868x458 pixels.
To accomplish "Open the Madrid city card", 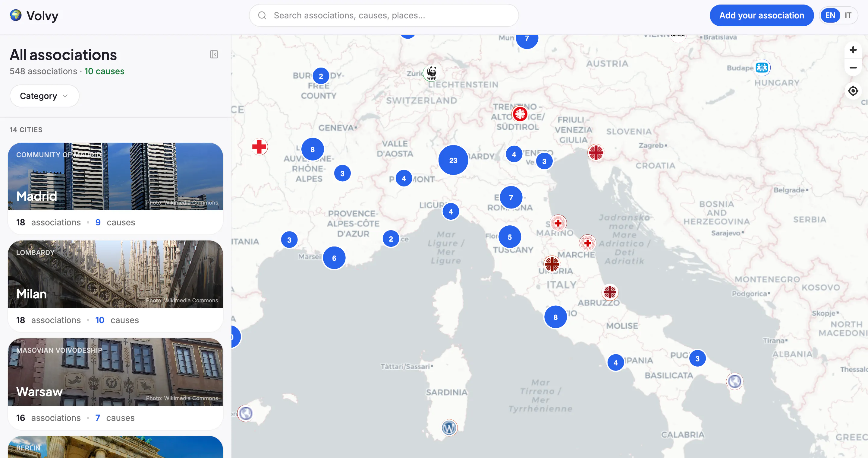I will [115, 188].
